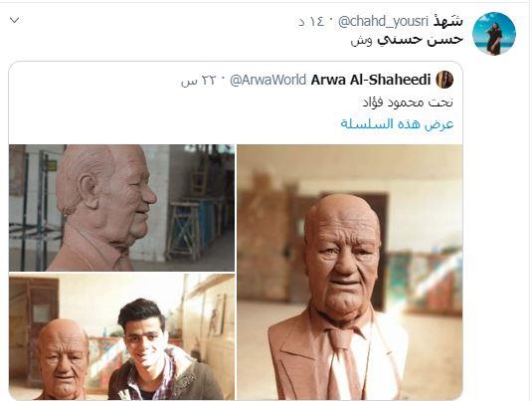
Task: Open chahd_yousri's round profile avatar
Action: click(x=494, y=33)
